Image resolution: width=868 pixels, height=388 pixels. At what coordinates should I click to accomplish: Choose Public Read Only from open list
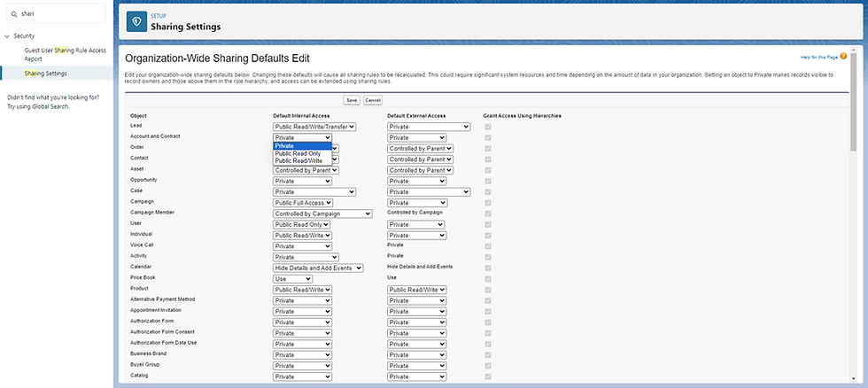coord(298,153)
